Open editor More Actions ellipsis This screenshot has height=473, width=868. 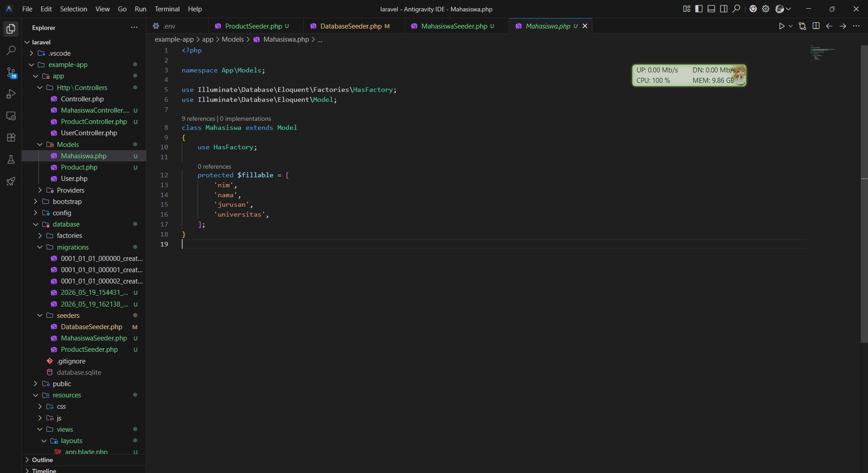tap(856, 26)
